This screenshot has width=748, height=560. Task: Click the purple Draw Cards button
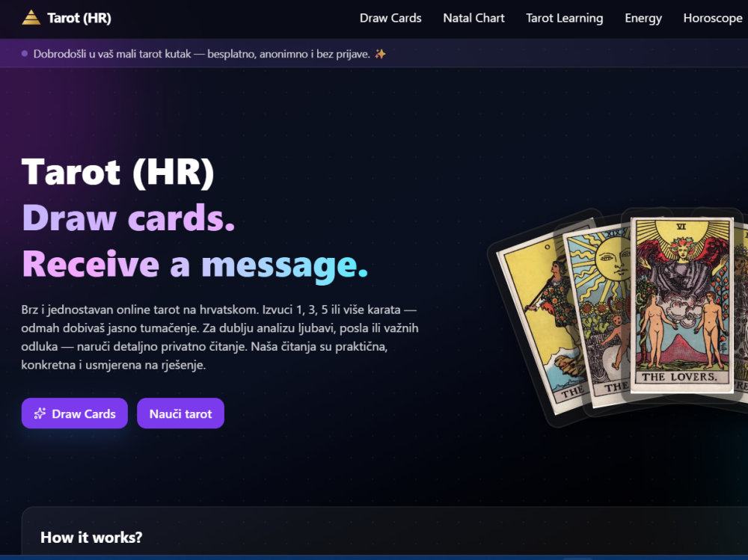74,413
